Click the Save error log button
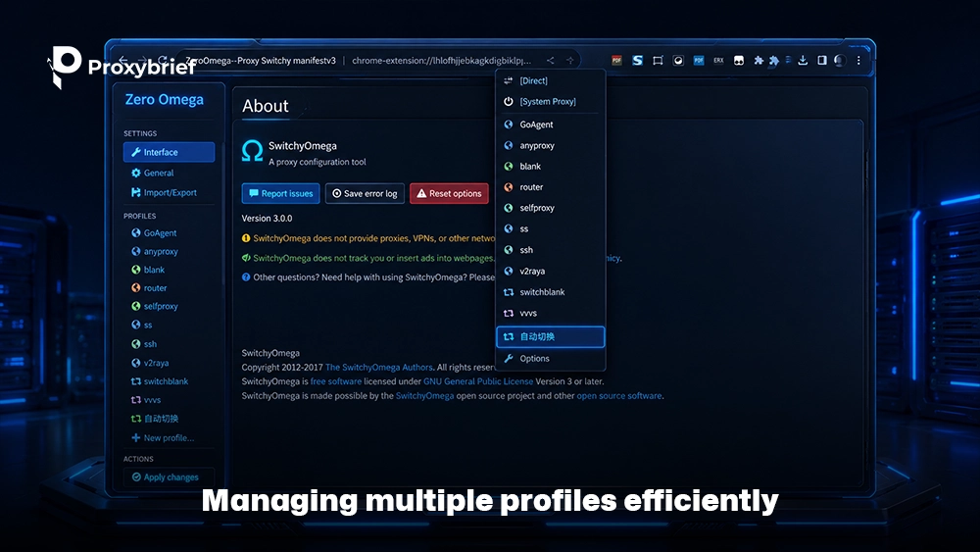 [365, 194]
